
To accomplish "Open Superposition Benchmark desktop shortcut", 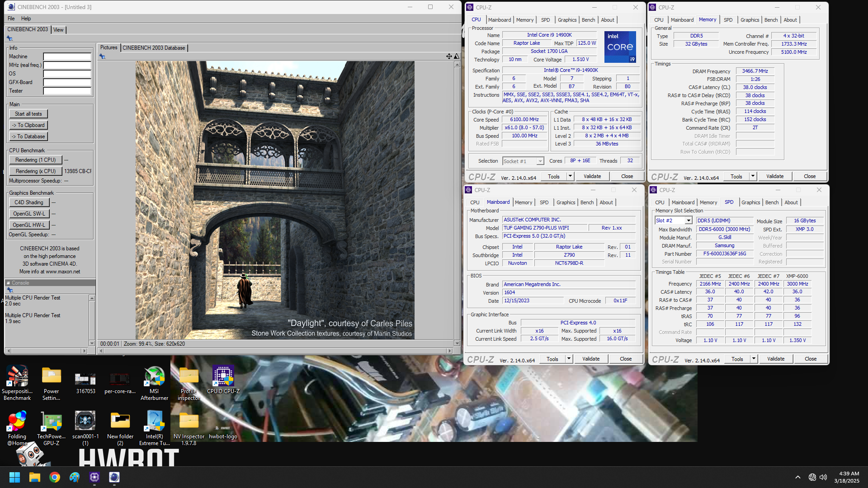I will point(17,382).
